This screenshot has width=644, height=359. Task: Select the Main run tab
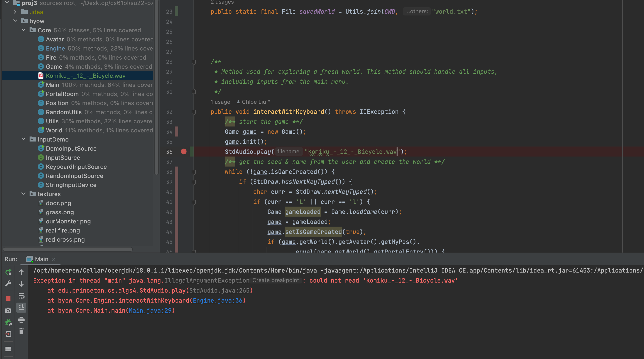tap(41, 259)
